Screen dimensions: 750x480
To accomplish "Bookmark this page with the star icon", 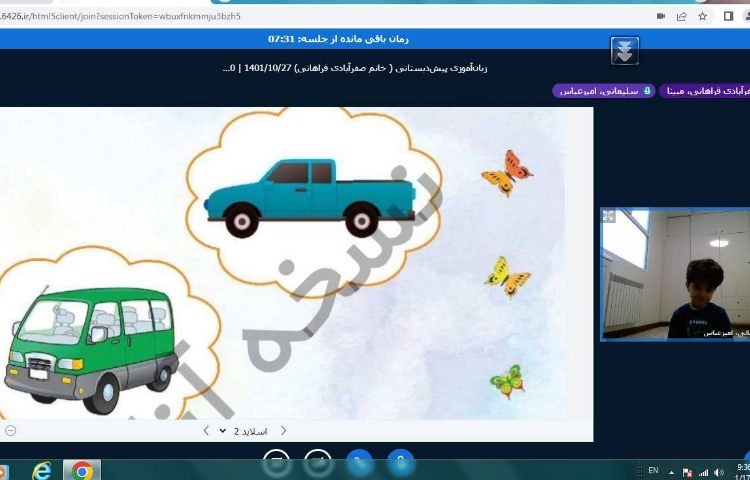I will (x=703, y=16).
